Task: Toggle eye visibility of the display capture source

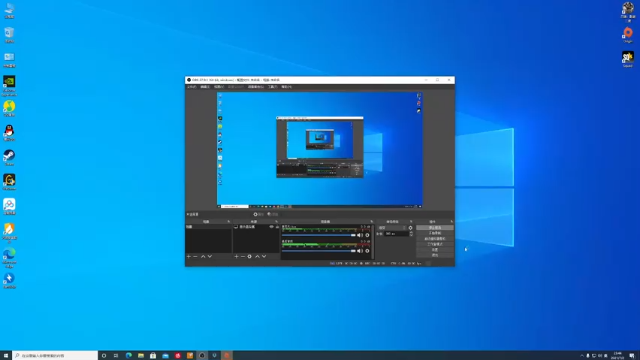Action: [271, 227]
